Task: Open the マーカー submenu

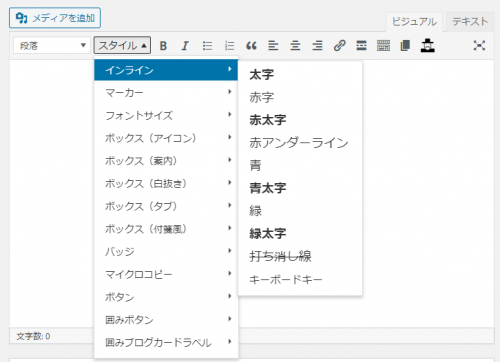Action: click(166, 92)
